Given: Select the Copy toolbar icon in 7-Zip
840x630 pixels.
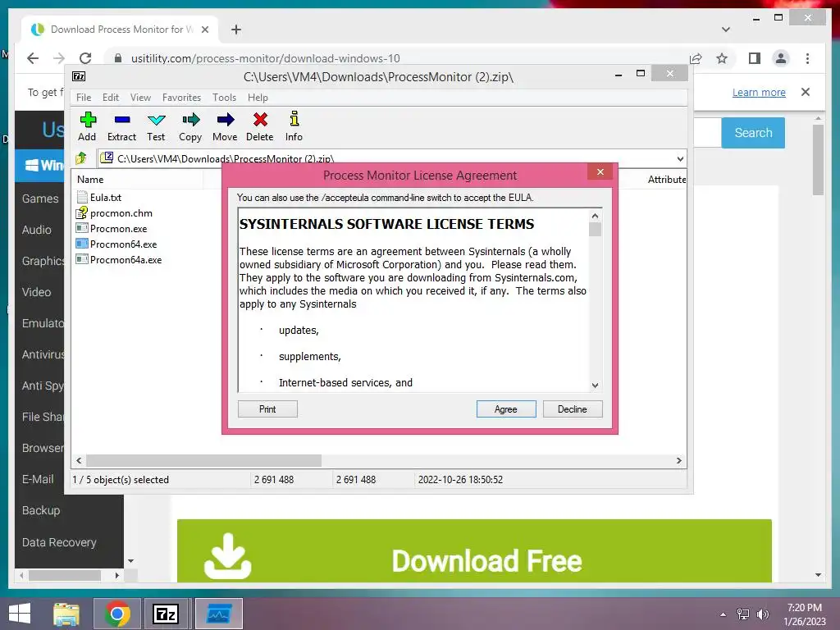Looking at the screenshot, I should tap(190, 126).
